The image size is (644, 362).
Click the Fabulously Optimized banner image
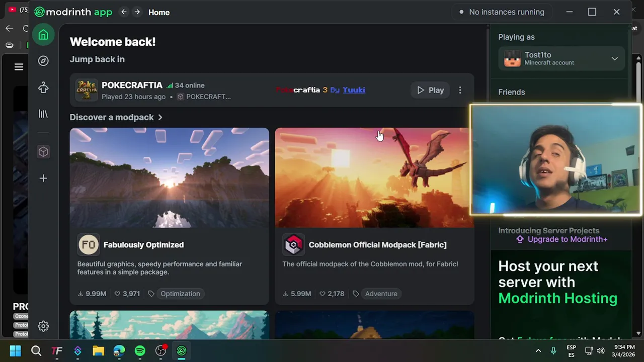pyautogui.click(x=170, y=177)
